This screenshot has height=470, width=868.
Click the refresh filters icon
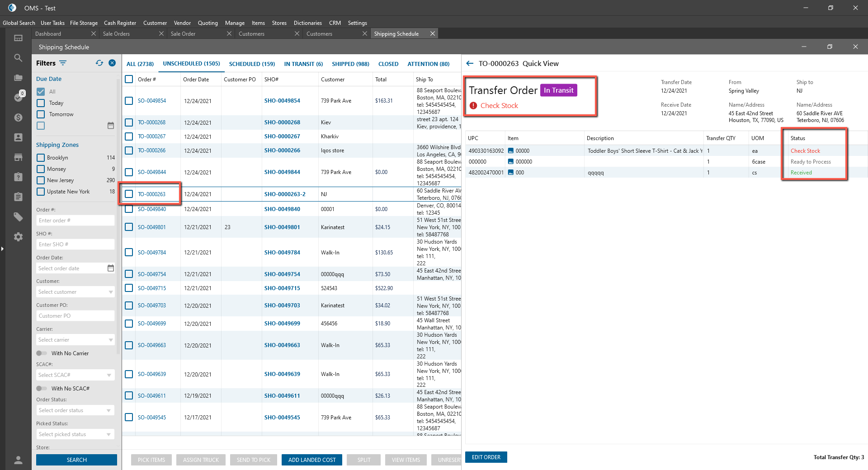point(99,63)
